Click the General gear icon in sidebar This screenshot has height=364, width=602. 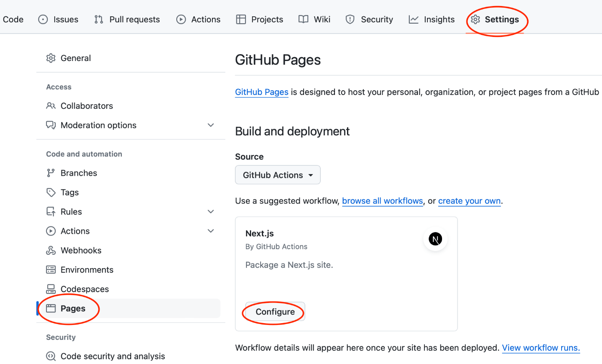51,58
